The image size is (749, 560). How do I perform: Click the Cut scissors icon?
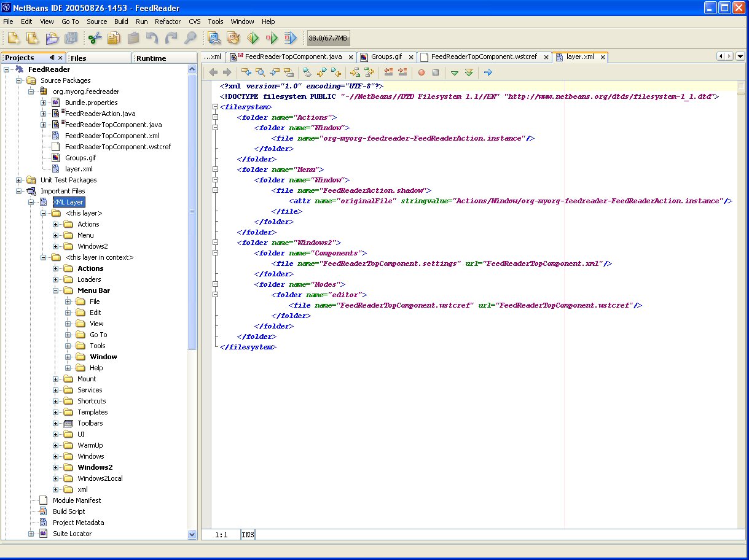point(94,38)
